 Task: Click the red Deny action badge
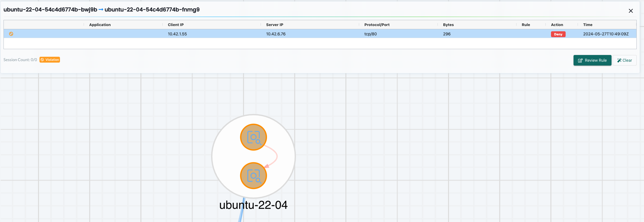click(x=558, y=34)
